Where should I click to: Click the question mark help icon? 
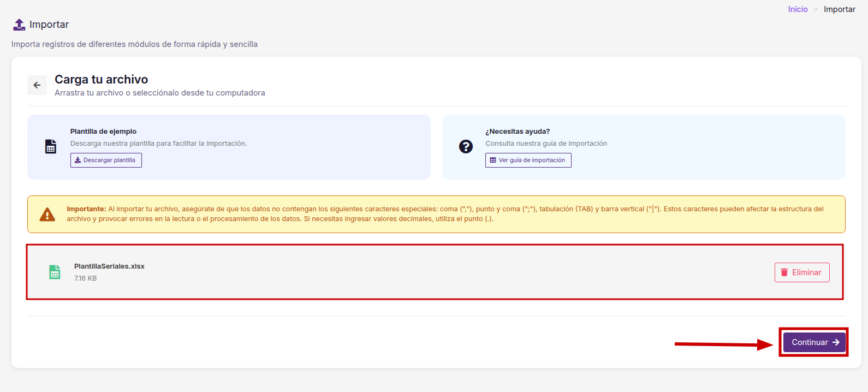click(466, 146)
